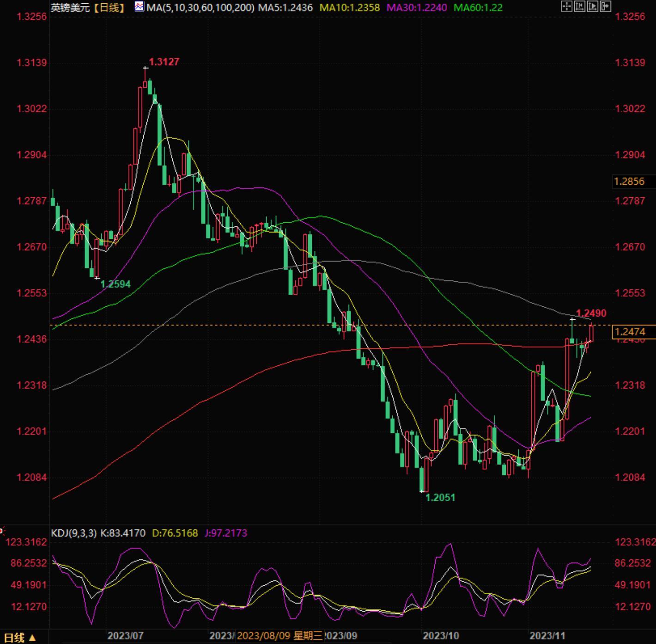
Task: Click the 1.2670 value on the right price axis
Action: tap(631, 247)
